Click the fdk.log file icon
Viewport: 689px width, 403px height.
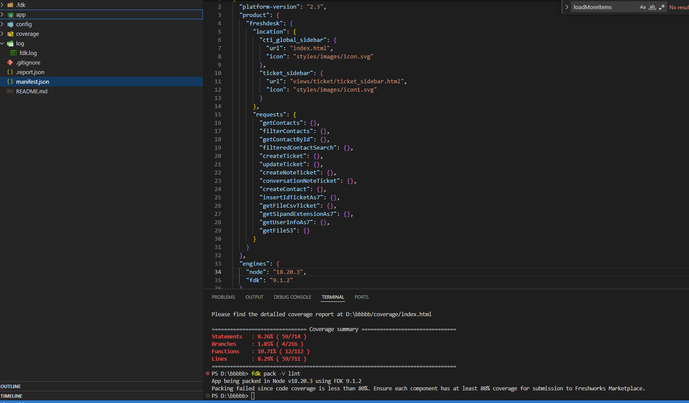[x=14, y=53]
